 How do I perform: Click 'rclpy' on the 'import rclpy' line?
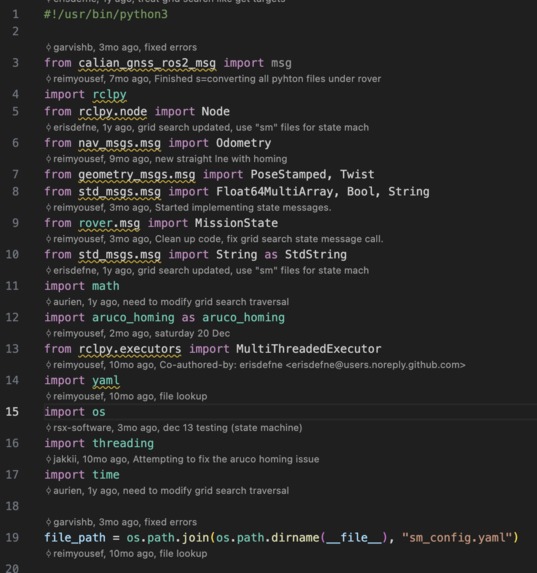[109, 94]
